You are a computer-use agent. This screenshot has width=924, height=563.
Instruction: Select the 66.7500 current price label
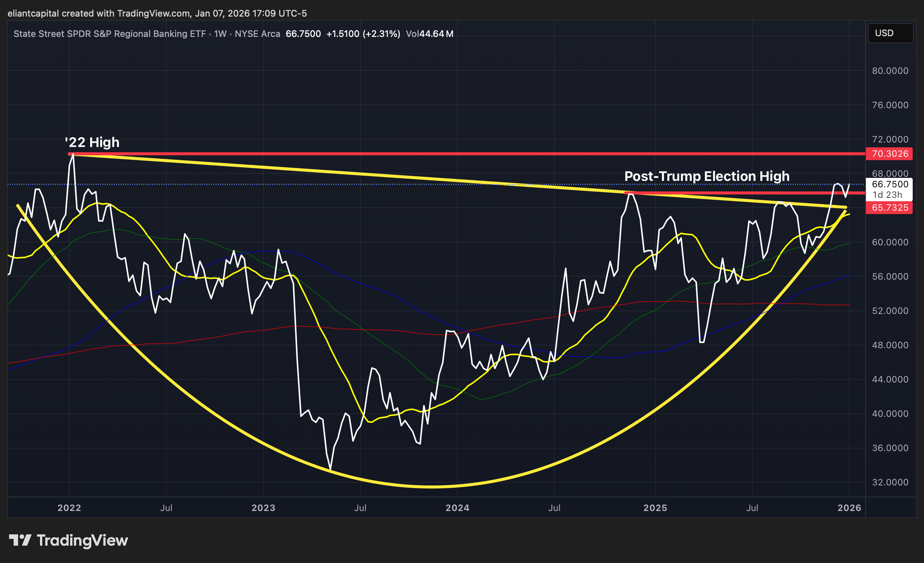tap(889, 184)
